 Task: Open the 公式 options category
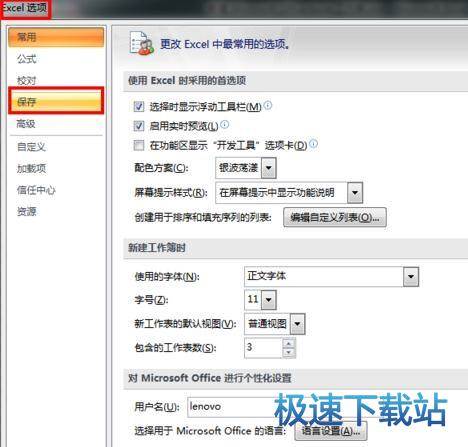click(27, 59)
